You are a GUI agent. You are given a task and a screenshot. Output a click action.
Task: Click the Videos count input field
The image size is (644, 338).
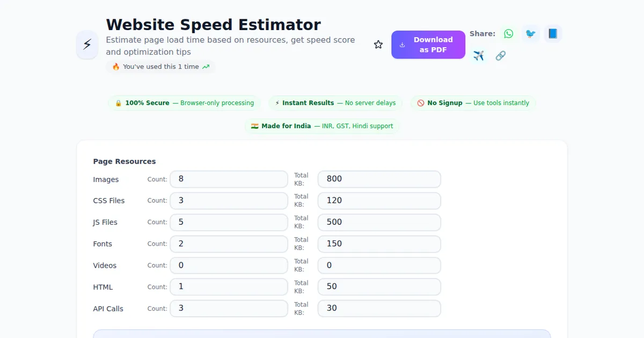[x=229, y=266]
